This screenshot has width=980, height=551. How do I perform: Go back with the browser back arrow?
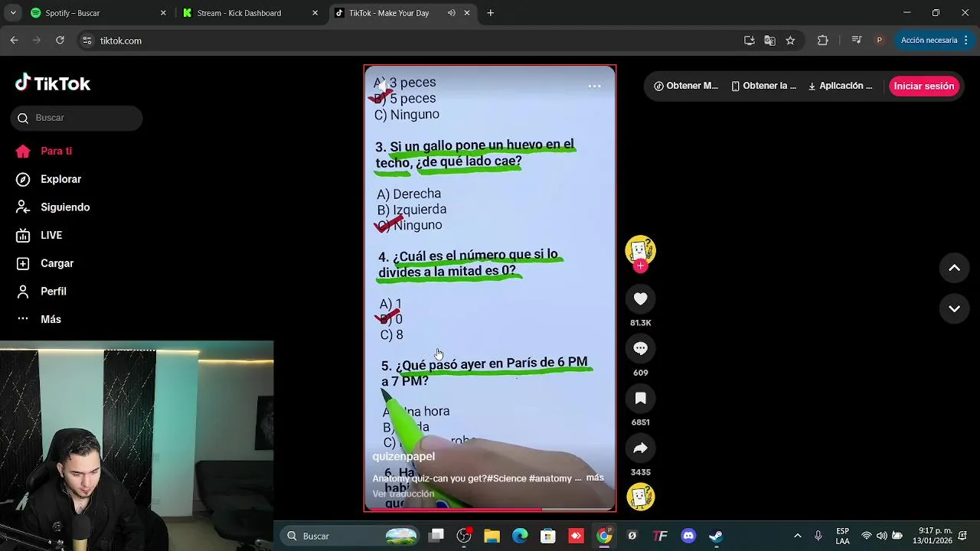[x=14, y=41]
